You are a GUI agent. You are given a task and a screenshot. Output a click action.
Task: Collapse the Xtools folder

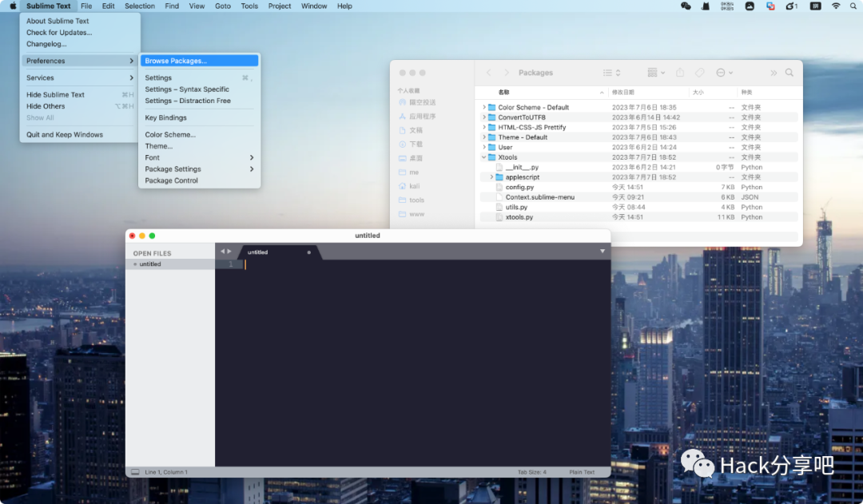click(483, 157)
